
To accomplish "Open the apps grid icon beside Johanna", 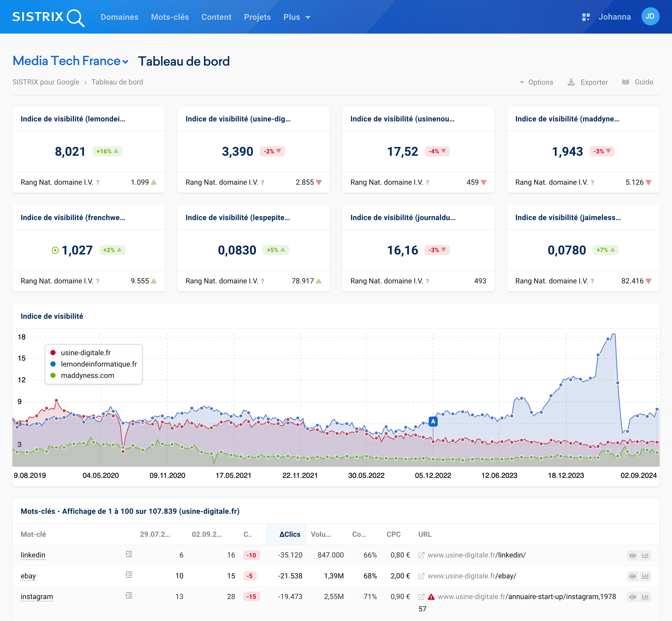I will point(586,17).
